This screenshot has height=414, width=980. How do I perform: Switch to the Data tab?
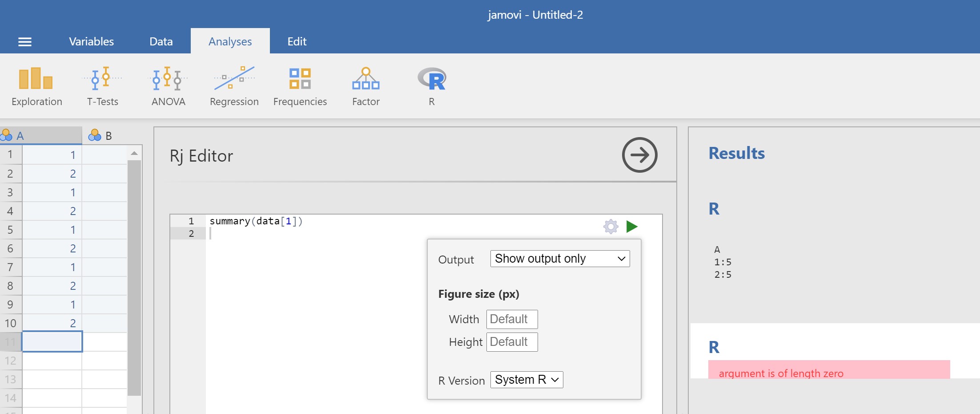pos(160,41)
